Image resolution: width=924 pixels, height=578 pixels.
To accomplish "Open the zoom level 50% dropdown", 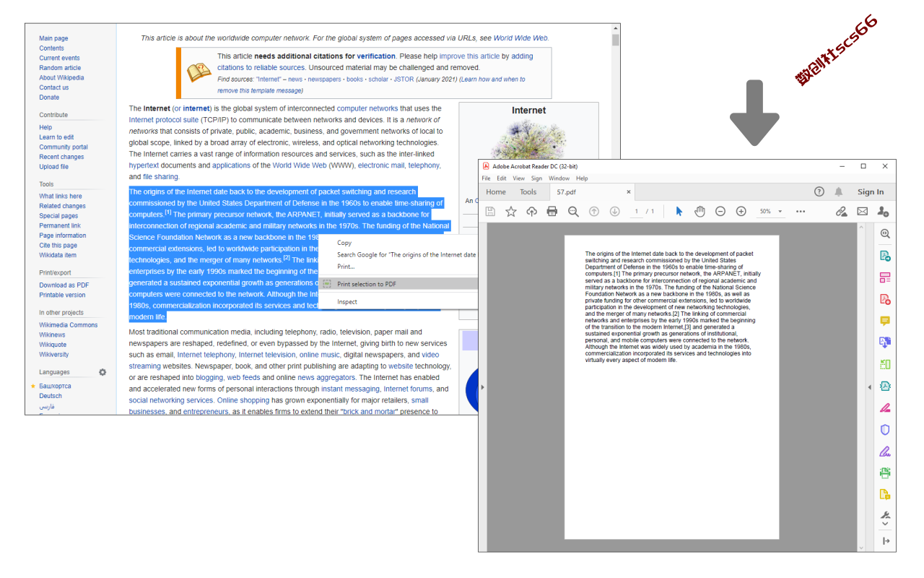I will [x=771, y=211].
